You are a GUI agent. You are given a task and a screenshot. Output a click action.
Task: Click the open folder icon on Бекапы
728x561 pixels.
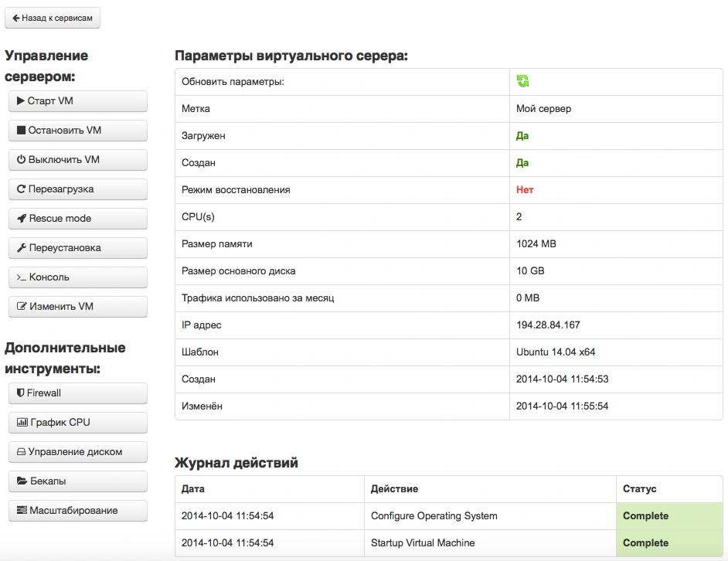22,481
